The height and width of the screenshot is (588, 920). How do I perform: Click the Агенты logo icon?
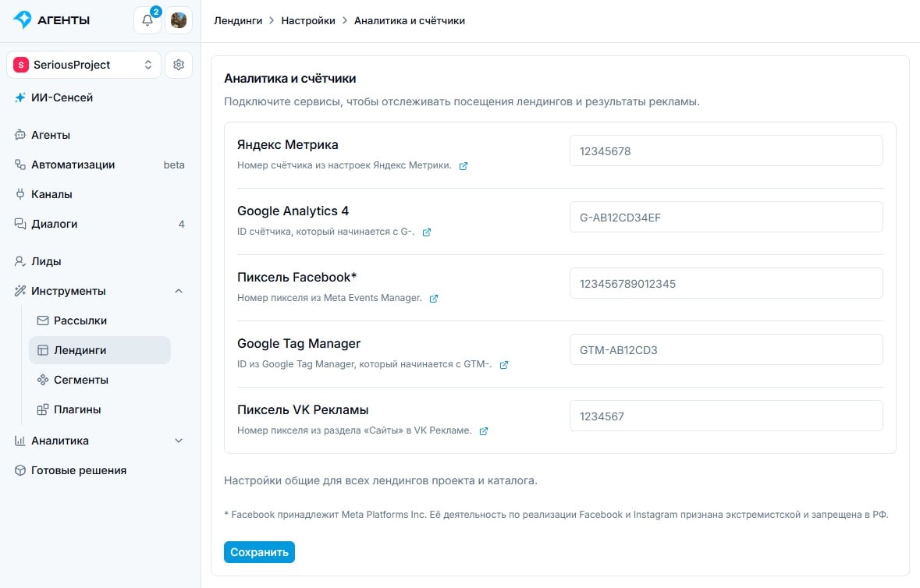pos(23,19)
